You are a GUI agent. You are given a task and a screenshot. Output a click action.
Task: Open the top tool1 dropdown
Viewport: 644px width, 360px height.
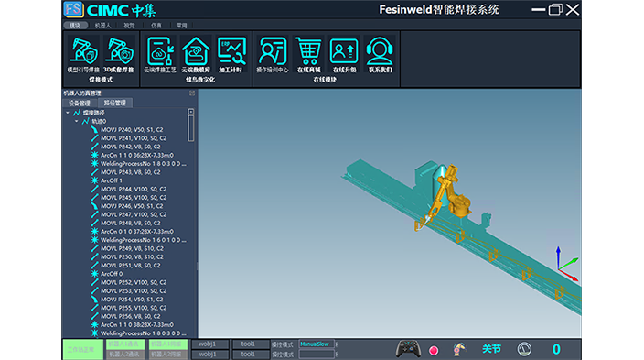(x=251, y=344)
